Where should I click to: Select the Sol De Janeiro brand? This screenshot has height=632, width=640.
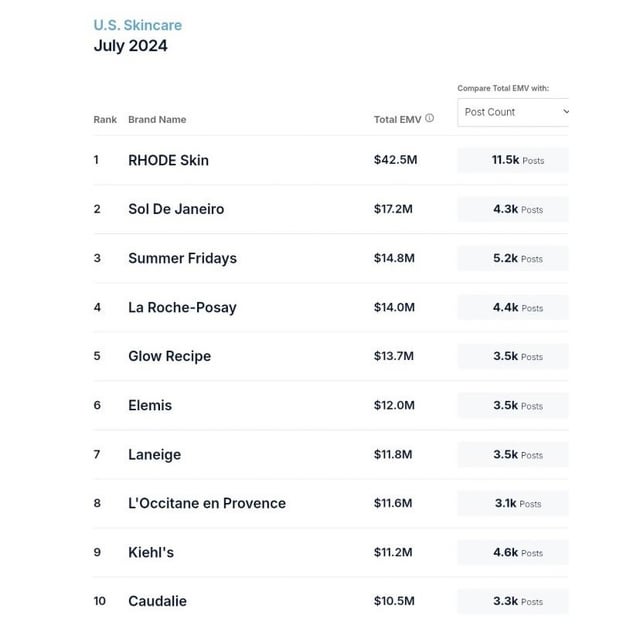point(176,209)
